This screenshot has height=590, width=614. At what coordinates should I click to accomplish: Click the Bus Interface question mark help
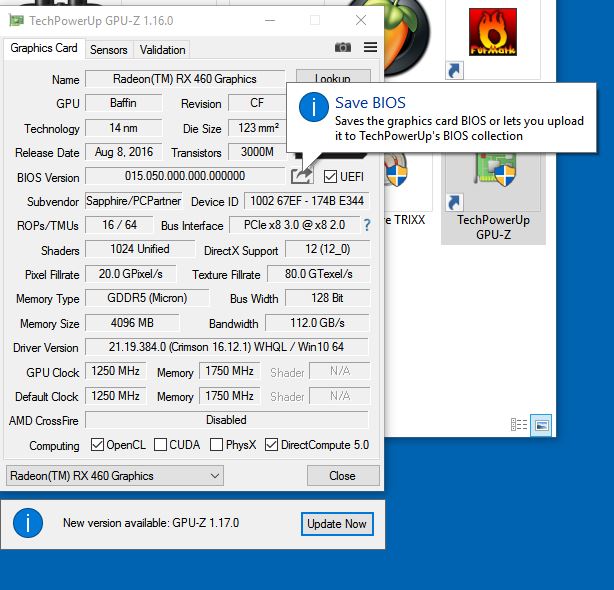[367, 225]
